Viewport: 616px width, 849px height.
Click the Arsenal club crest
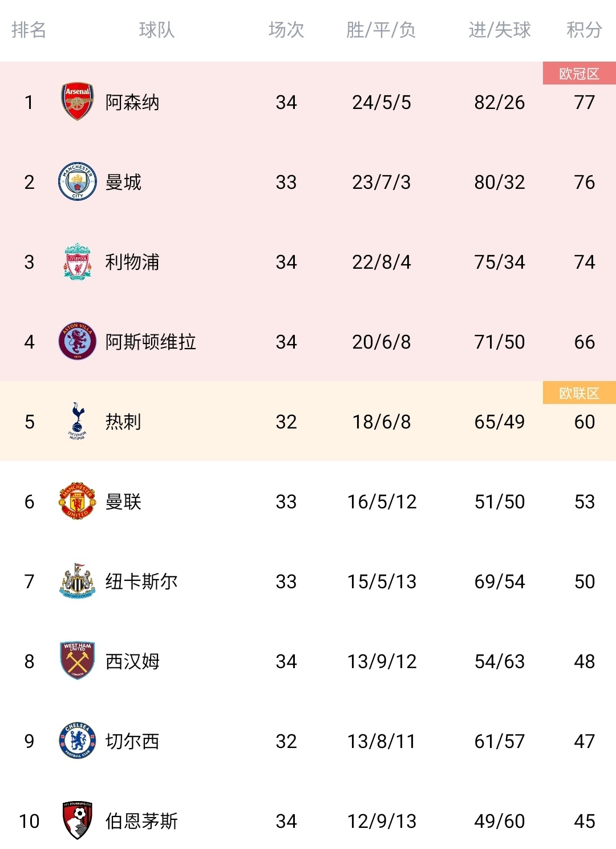[78, 102]
